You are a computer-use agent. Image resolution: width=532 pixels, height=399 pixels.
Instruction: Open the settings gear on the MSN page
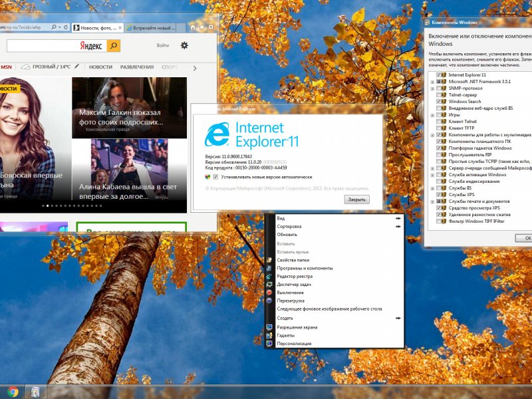click(184, 45)
